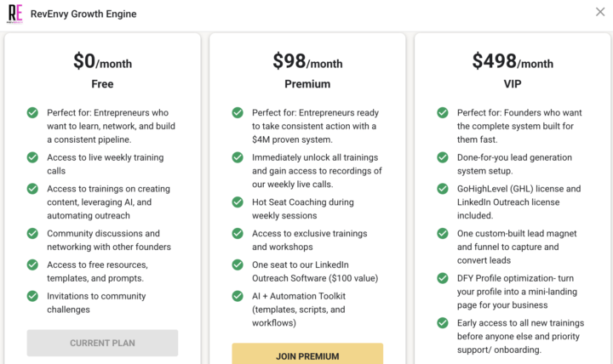Image resolution: width=613 pixels, height=364 pixels.
Task: Click checkmark beside early access to trainings
Action: tap(443, 323)
